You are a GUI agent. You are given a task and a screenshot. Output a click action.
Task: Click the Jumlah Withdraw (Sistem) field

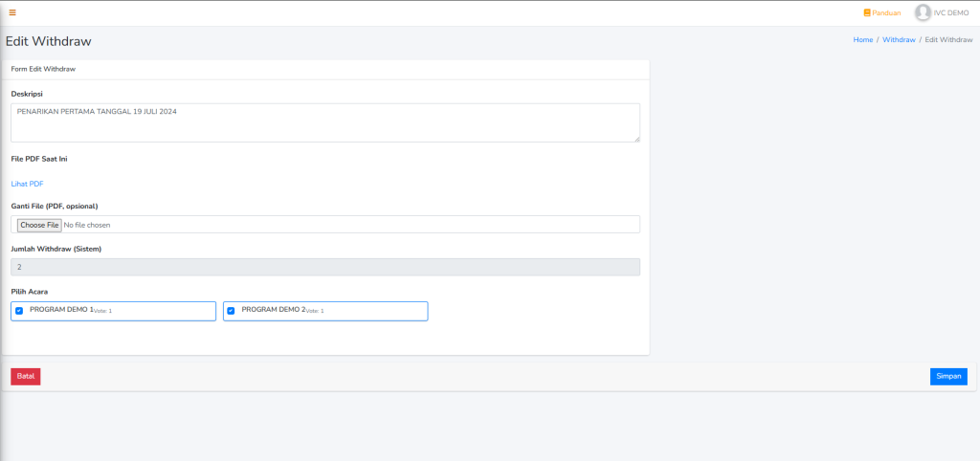325,267
